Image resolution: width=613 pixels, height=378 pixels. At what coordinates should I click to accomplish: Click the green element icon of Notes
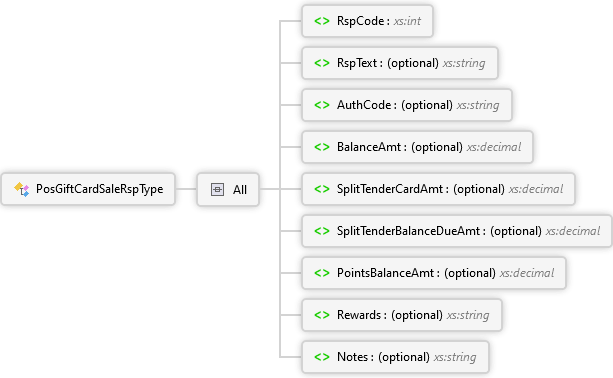(322, 357)
